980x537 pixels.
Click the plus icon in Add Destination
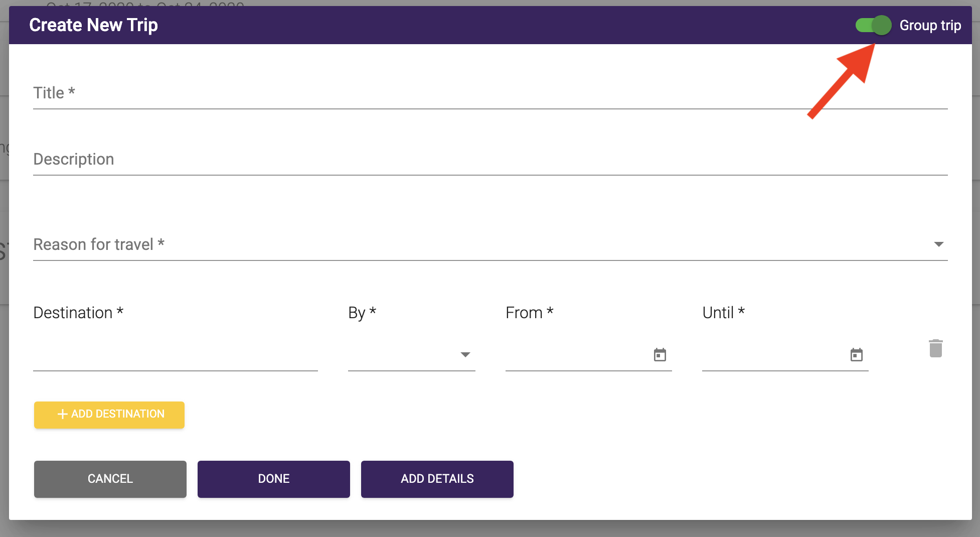tap(63, 414)
